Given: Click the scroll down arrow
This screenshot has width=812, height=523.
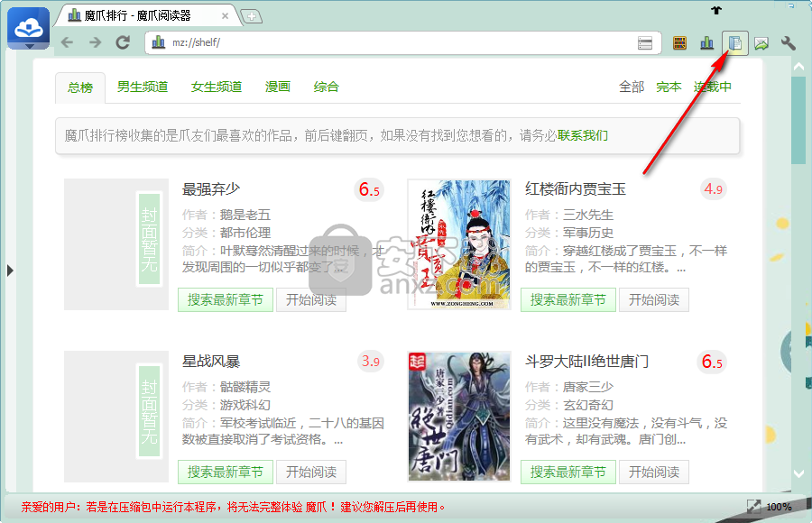Looking at the screenshot, I should [x=798, y=473].
